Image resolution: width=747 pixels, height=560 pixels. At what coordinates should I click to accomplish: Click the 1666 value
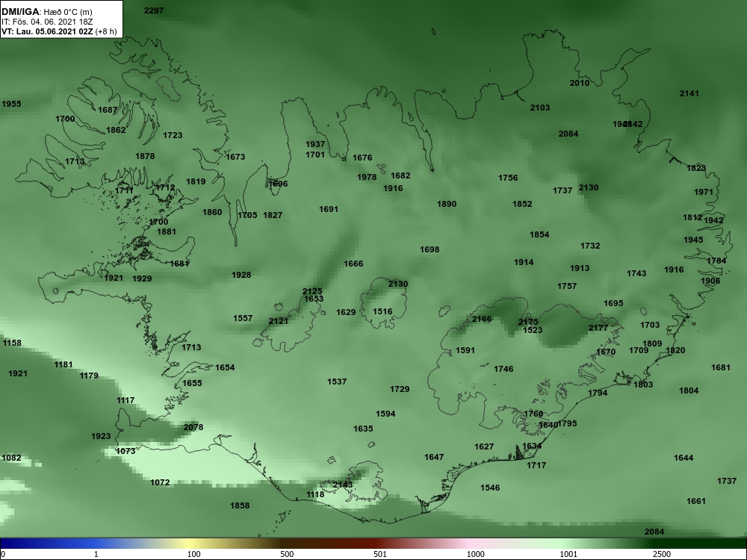click(x=353, y=264)
